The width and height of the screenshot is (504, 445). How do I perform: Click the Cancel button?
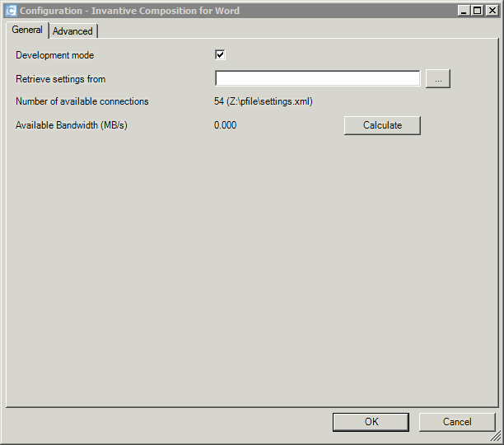click(457, 422)
